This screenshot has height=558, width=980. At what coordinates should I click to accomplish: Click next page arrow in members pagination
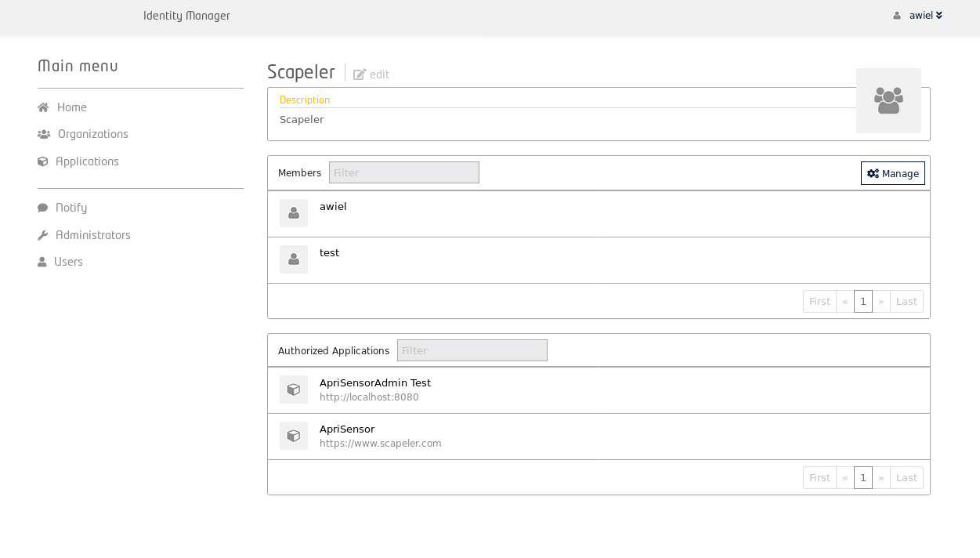click(881, 302)
